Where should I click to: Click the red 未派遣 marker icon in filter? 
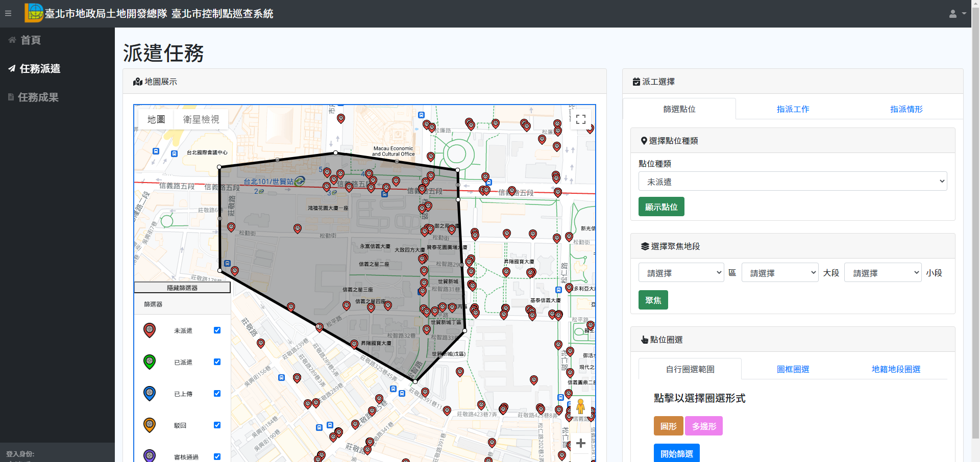[x=150, y=330]
